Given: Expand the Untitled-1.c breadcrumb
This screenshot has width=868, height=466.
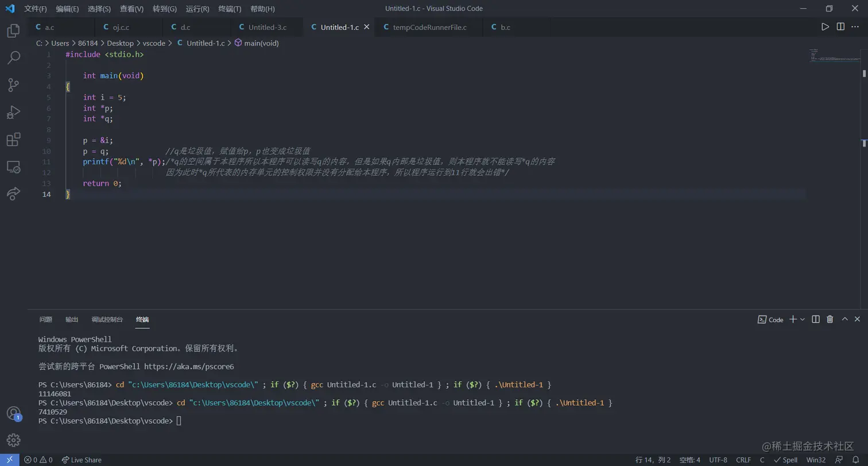Looking at the screenshot, I should pyautogui.click(x=200, y=43).
